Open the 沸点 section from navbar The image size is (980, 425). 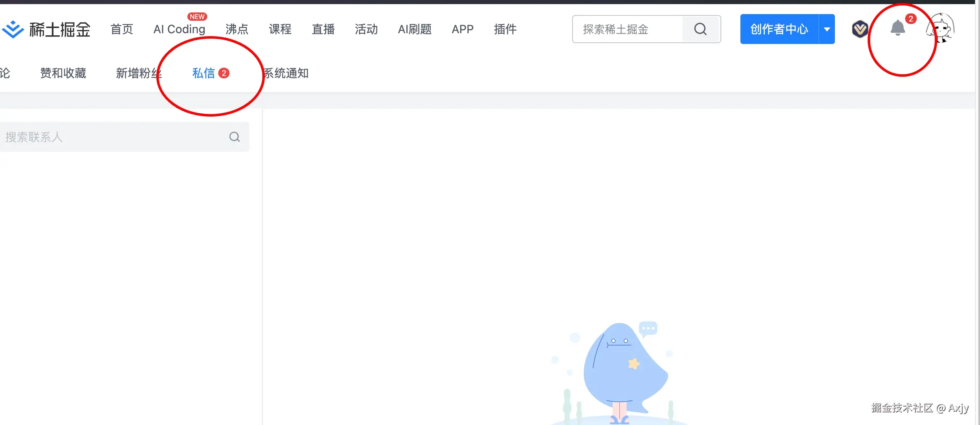click(237, 29)
